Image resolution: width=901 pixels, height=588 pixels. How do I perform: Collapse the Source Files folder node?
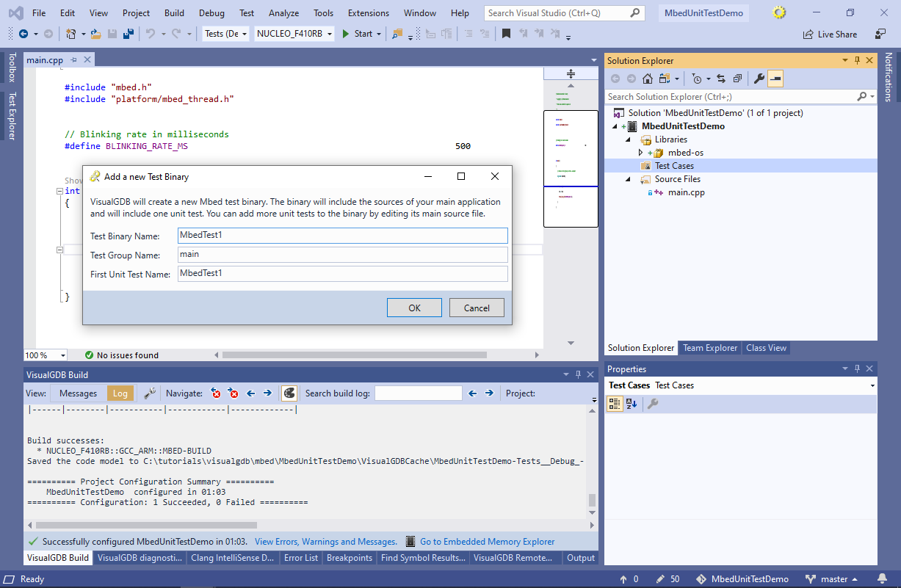pyautogui.click(x=628, y=179)
